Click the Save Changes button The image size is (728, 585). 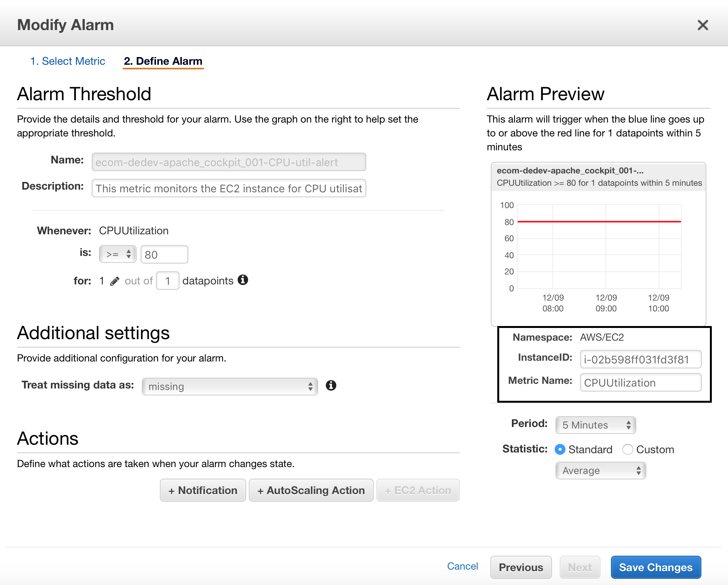656,567
